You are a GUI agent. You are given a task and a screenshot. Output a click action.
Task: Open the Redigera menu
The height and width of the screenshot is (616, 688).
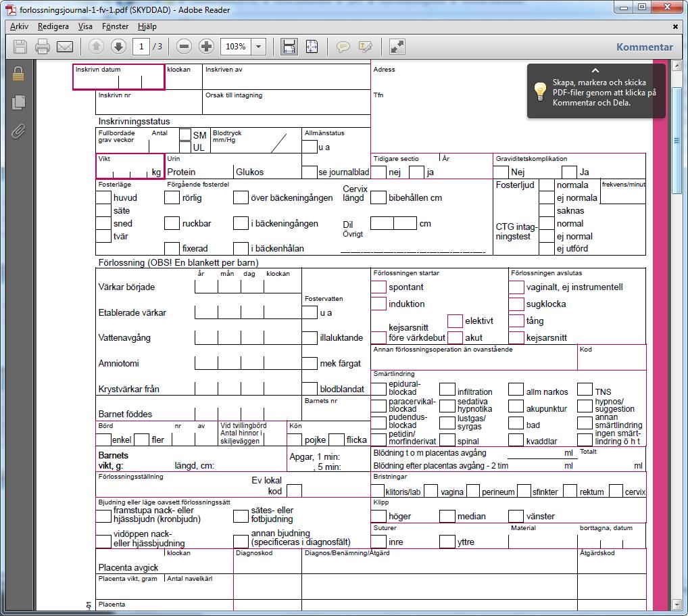point(53,26)
